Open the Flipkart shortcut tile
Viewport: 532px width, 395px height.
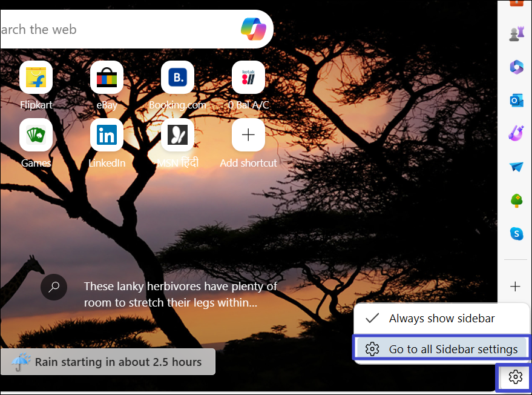tap(36, 78)
